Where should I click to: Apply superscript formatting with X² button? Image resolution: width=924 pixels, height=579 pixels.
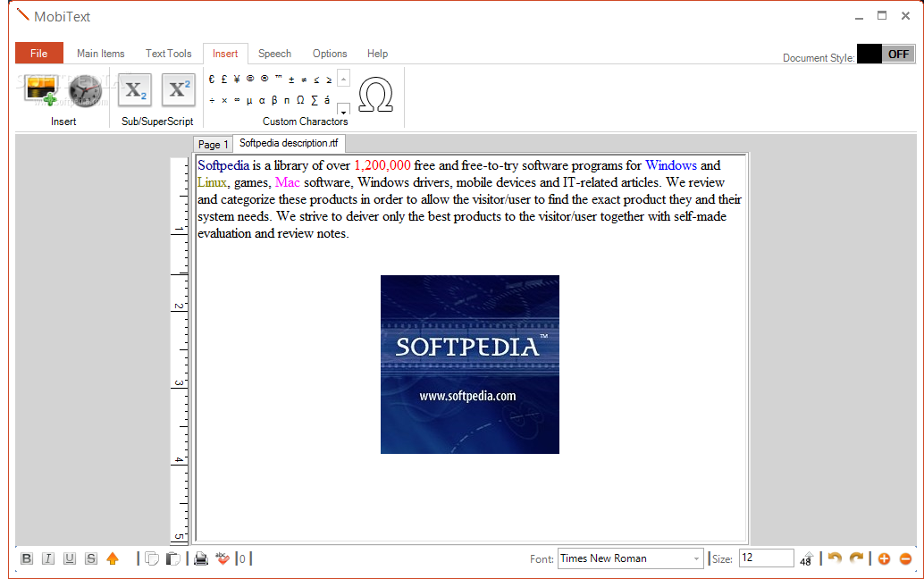[179, 89]
